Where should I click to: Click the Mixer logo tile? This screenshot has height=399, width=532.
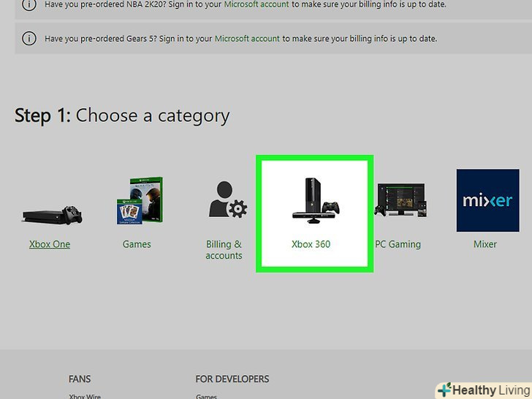point(488,200)
